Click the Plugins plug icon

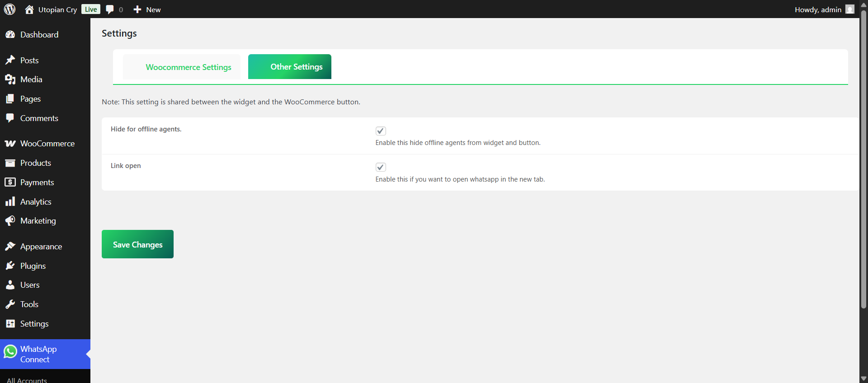click(x=10, y=266)
